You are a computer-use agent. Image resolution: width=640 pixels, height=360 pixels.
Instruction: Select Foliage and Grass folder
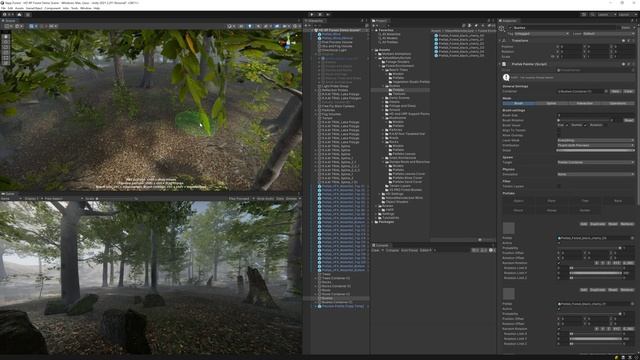[x=402, y=106]
